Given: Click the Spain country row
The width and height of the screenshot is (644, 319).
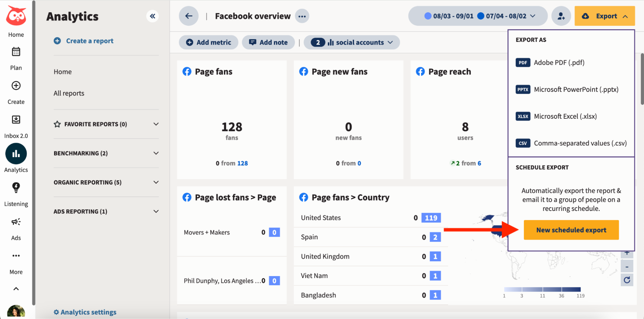Looking at the screenshot, I should pyautogui.click(x=371, y=237).
